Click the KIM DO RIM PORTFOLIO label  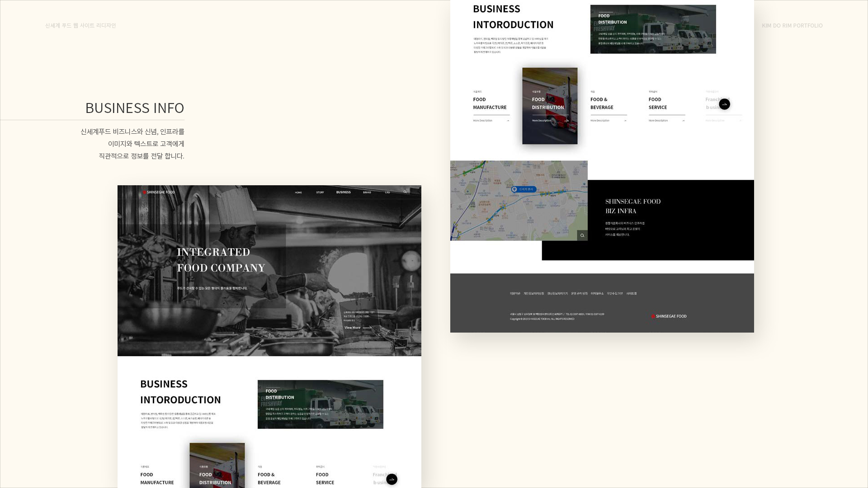pos(792,26)
